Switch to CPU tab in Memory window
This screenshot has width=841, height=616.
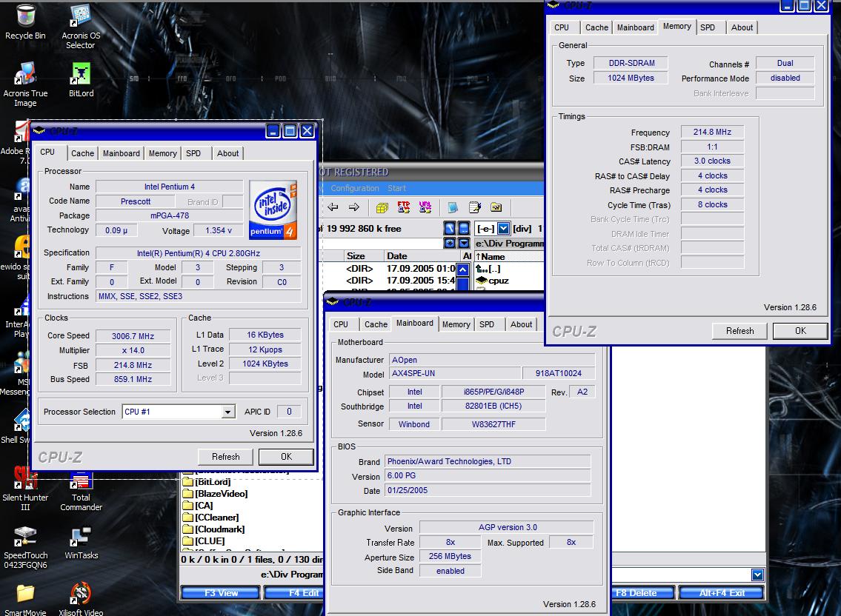[562, 27]
